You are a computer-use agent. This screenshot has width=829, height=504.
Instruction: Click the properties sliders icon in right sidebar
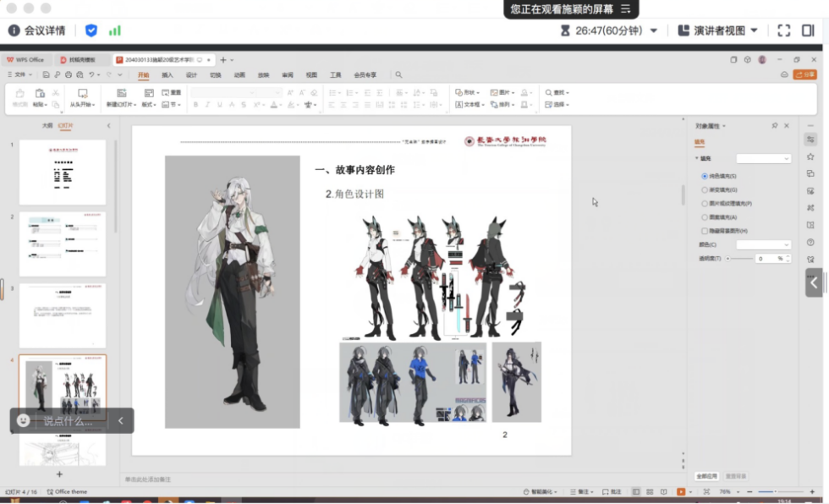pyautogui.click(x=810, y=140)
